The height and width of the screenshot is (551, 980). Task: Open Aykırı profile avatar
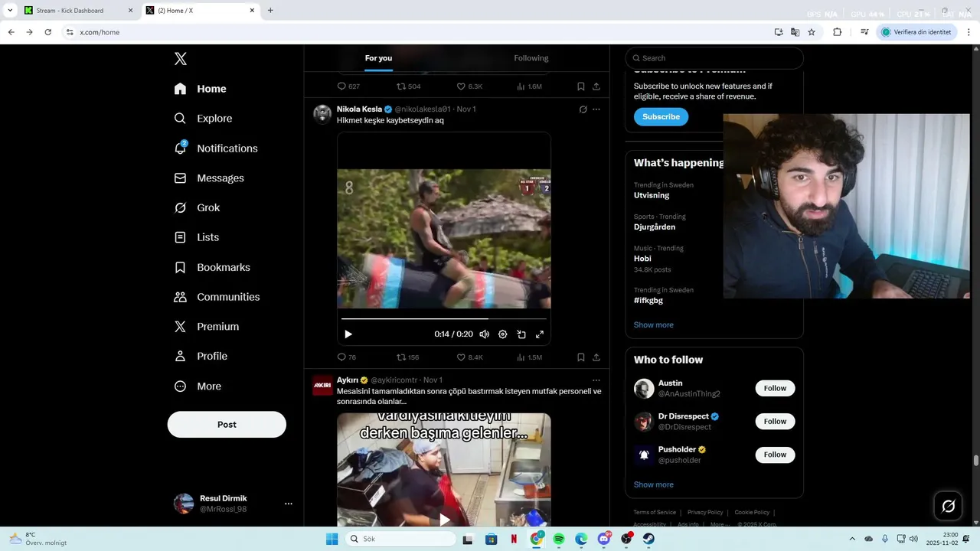tap(322, 386)
